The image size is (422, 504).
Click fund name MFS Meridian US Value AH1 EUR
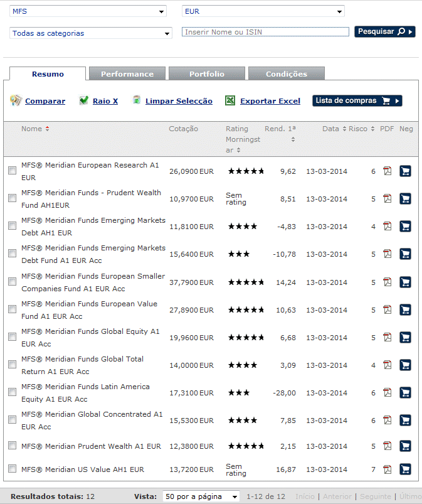click(x=83, y=469)
